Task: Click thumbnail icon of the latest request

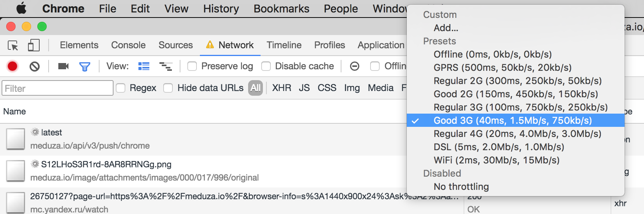Action: [x=16, y=139]
